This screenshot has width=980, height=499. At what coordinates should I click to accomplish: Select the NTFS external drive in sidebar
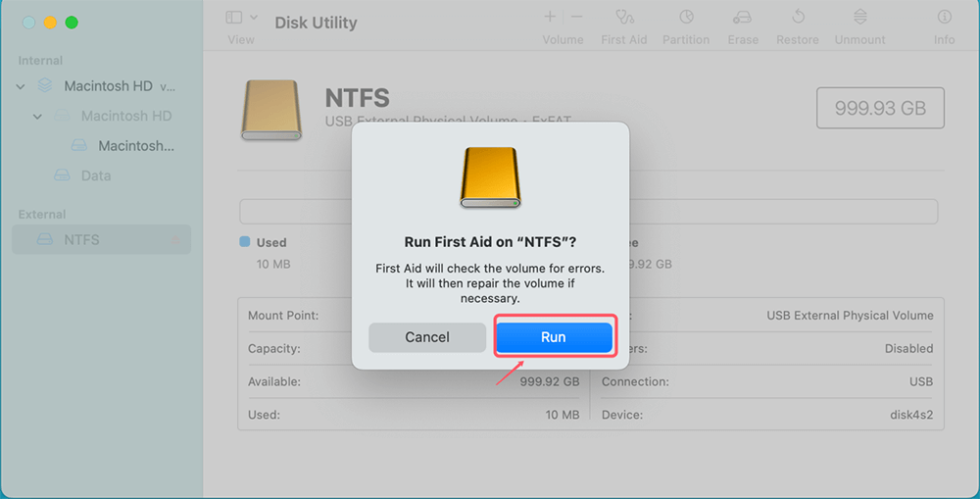[81, 239]
